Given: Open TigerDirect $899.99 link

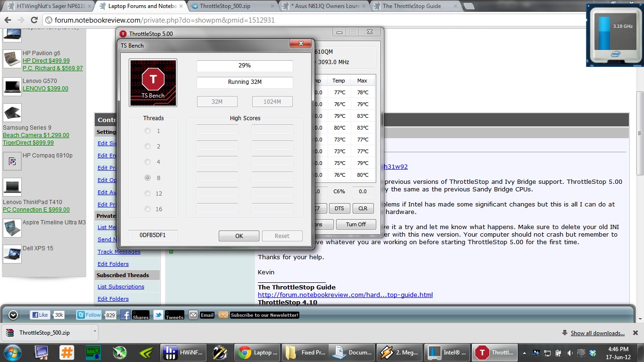Looking at the screenshot, I should coord(28,143).
